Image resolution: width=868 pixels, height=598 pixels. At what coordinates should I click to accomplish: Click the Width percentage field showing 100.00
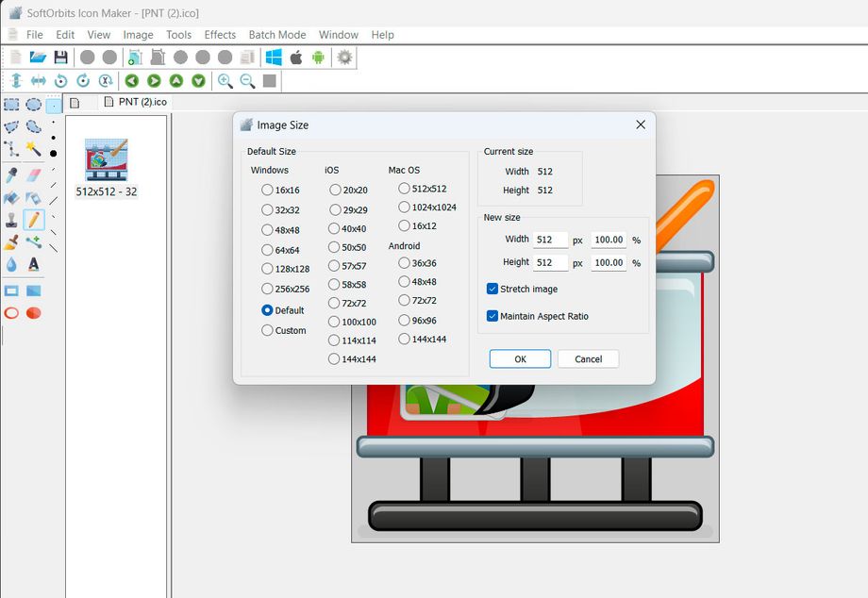[x=608, y=240]
